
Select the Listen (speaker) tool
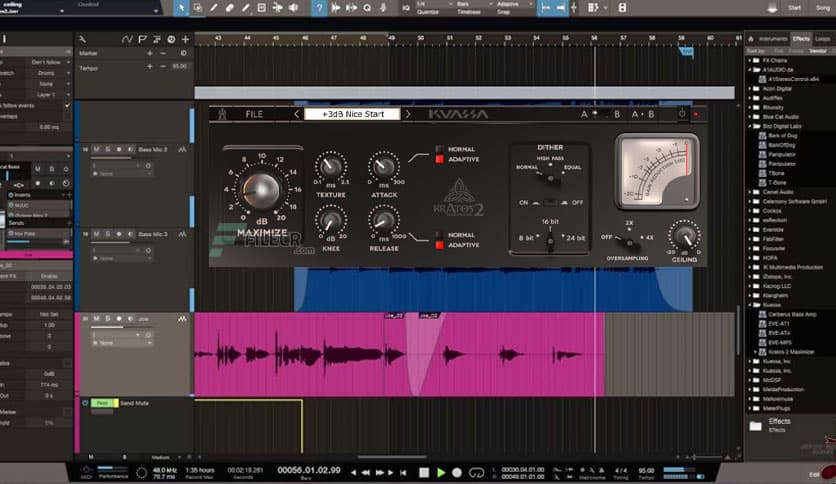[x=294, y=8]
